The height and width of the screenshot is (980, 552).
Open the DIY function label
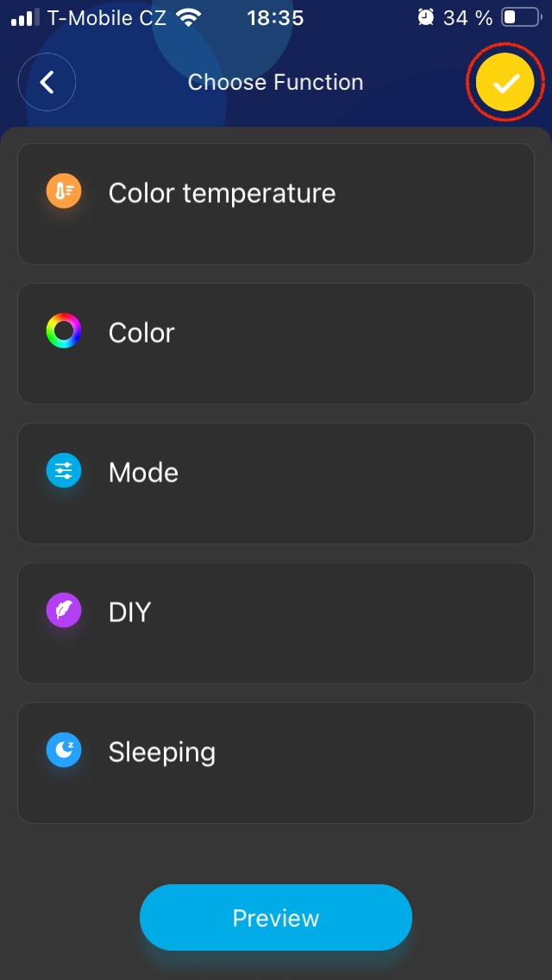(x=129, y=612)
